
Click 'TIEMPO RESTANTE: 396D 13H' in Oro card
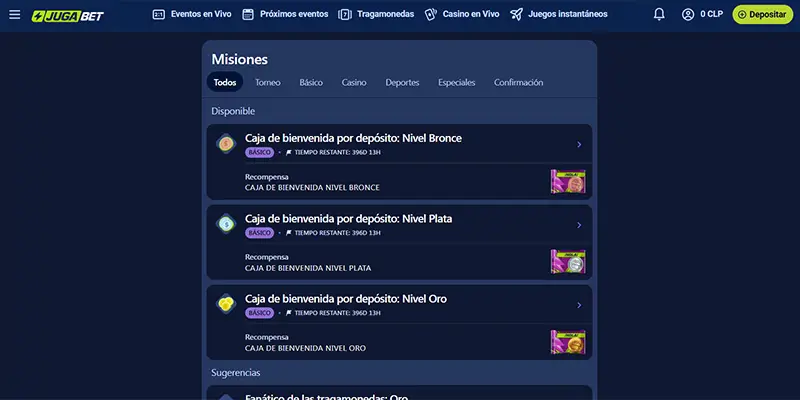click(338, 313)
